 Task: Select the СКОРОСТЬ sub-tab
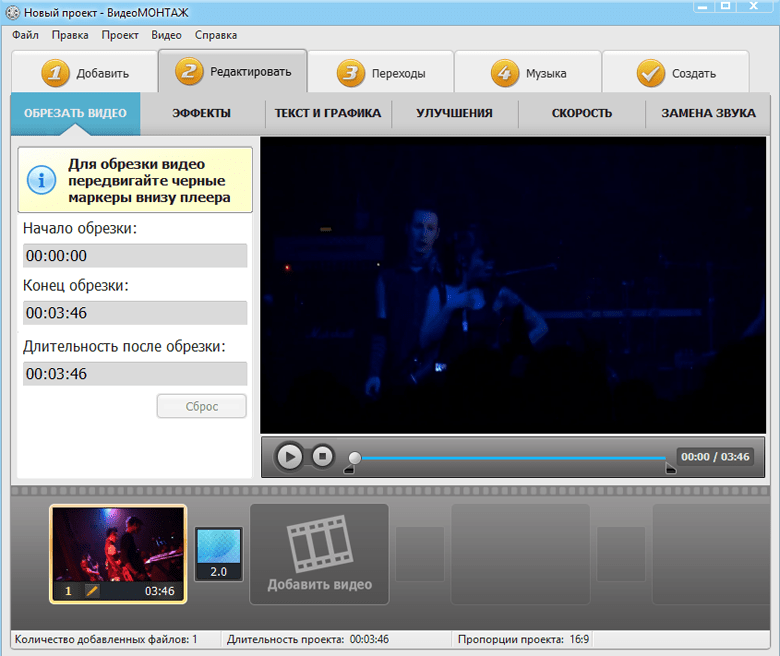pyautogui.click(x=582, y=113)
